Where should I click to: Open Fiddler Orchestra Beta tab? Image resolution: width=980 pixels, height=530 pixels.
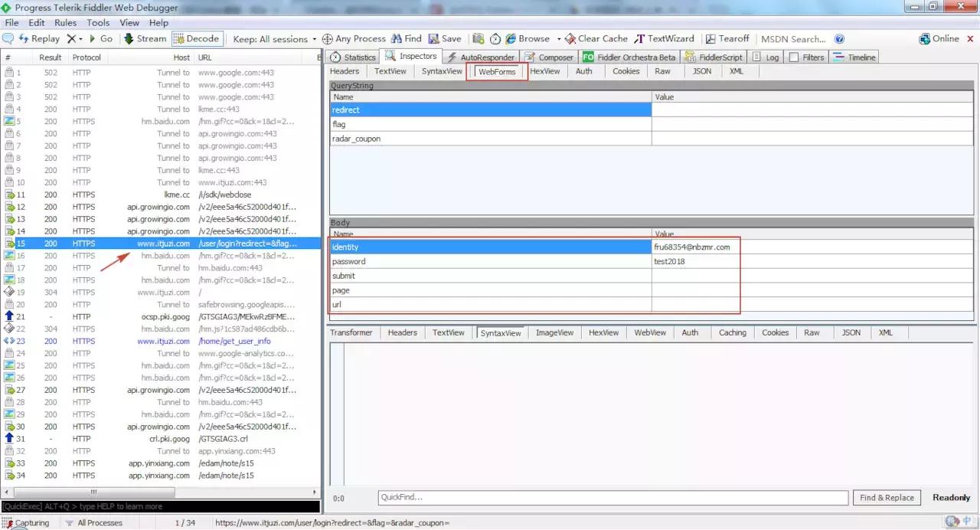coord(629,57)
